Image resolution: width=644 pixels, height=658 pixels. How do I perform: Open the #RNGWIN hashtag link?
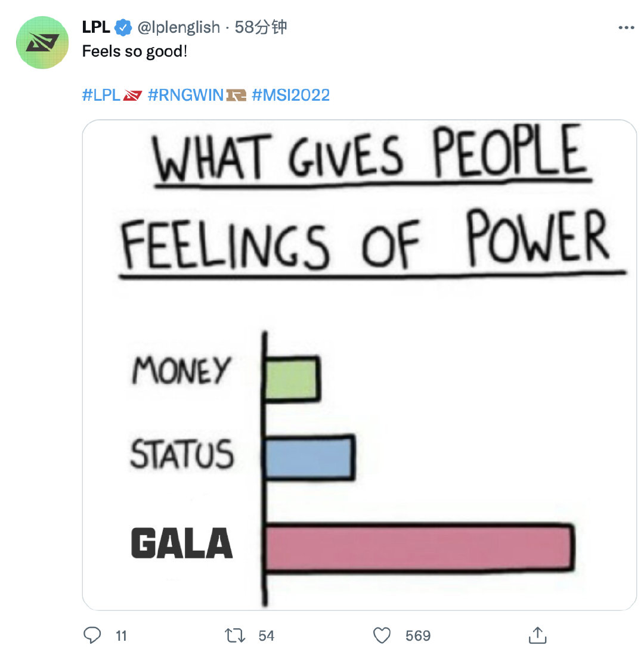185,95
